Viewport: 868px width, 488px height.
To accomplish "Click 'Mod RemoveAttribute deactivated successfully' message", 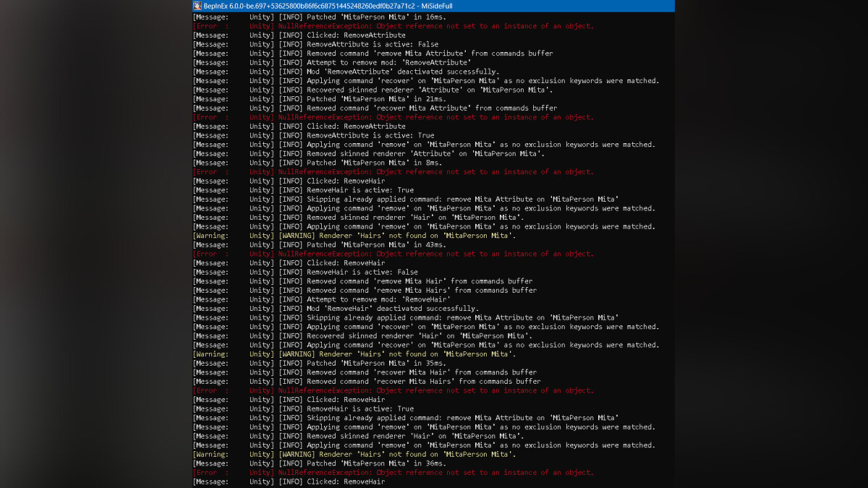I will coord(403,72).
